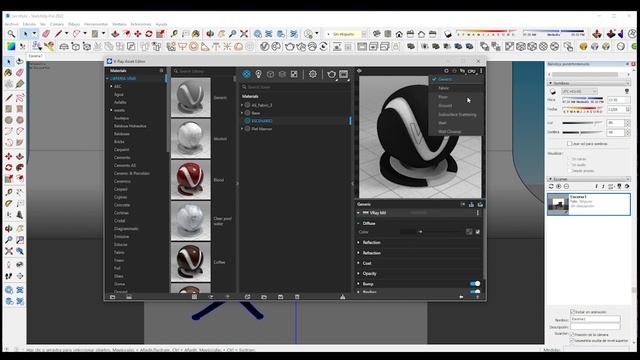Toggle the Diffuse color texture checkbox
This screenshot has width=640, height=360.
478,232
